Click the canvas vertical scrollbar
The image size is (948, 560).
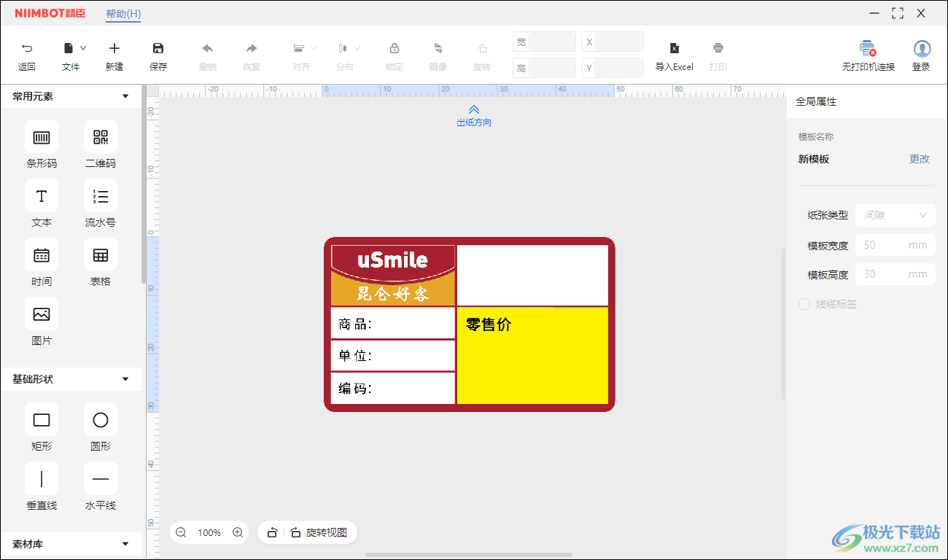783,323
